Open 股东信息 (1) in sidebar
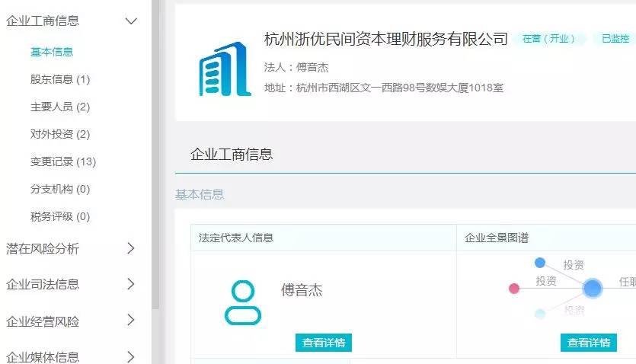This screenshot has width=636, height=364. coord(60,79)
